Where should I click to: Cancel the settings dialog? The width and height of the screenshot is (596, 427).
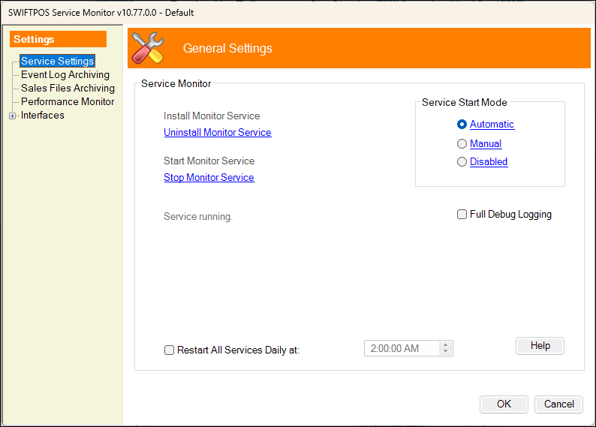pyautogui.click(x=558, y=404)
